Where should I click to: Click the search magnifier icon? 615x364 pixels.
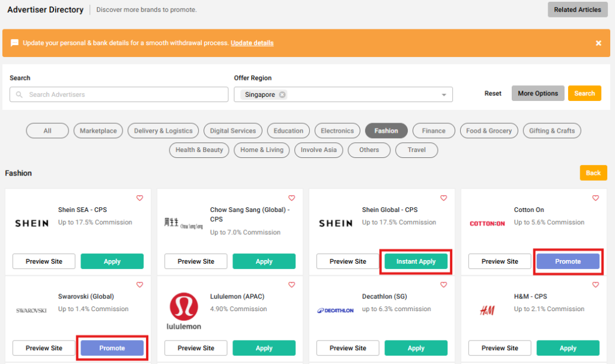pos(20,95)
